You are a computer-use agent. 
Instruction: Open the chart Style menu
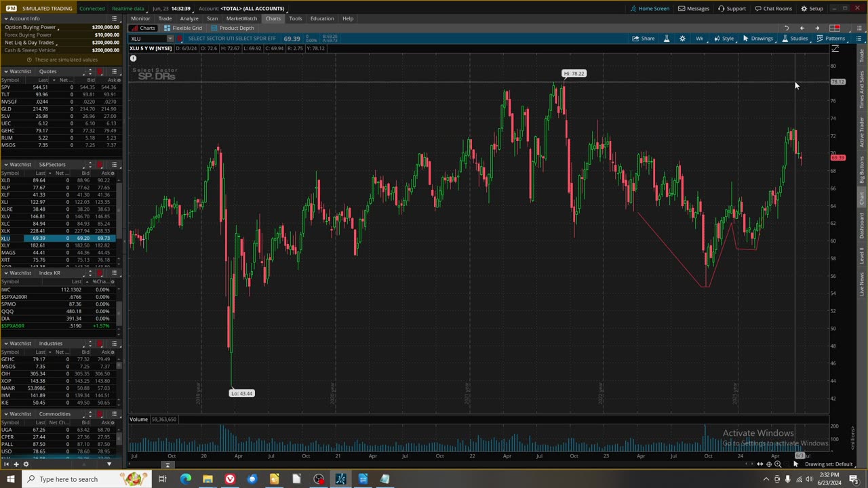(724, 39)
